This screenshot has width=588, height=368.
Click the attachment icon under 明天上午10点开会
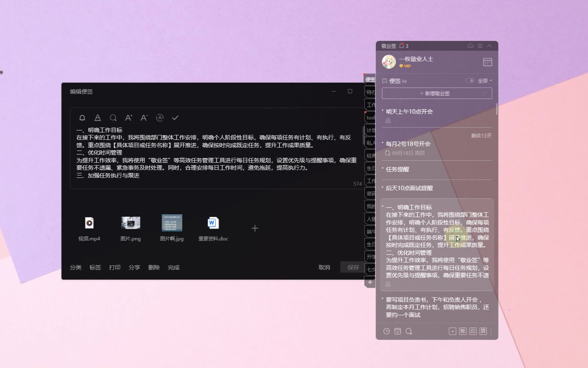point(388,121)
